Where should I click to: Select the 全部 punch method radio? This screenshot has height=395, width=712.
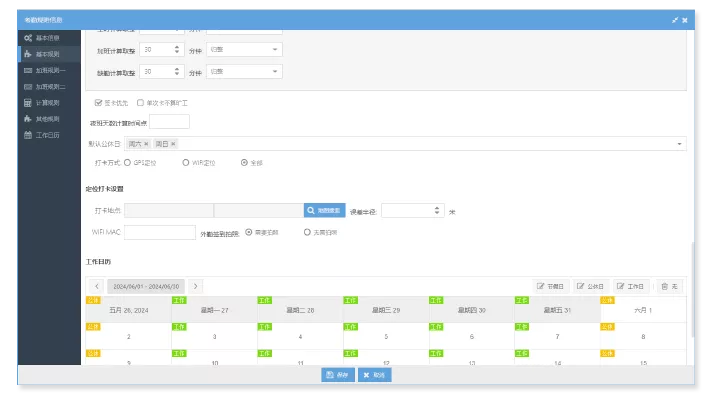[244, 162]
